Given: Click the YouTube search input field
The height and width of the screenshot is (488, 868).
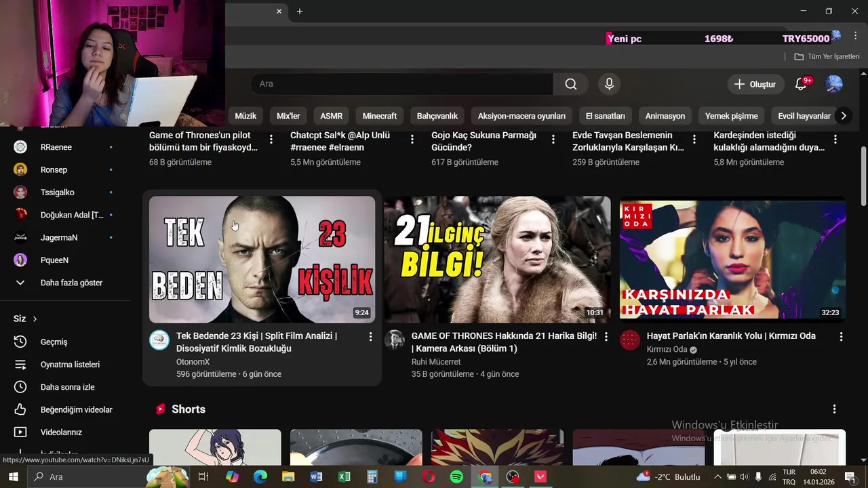Looking at the screenshot, I should coord(401,84).
